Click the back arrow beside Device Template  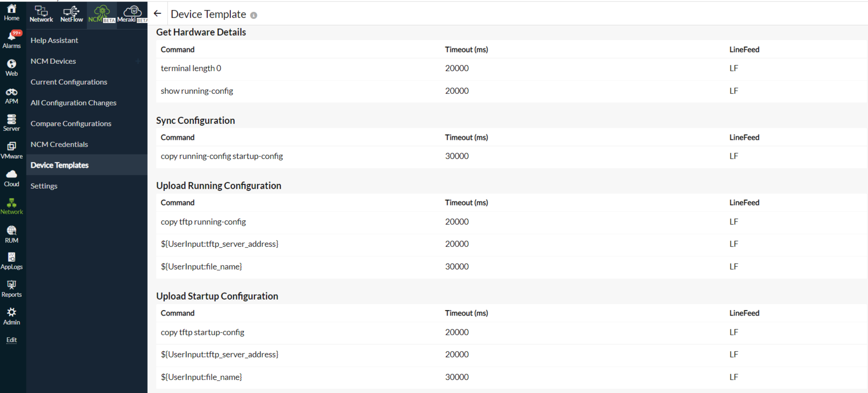(x=157, y=14)
